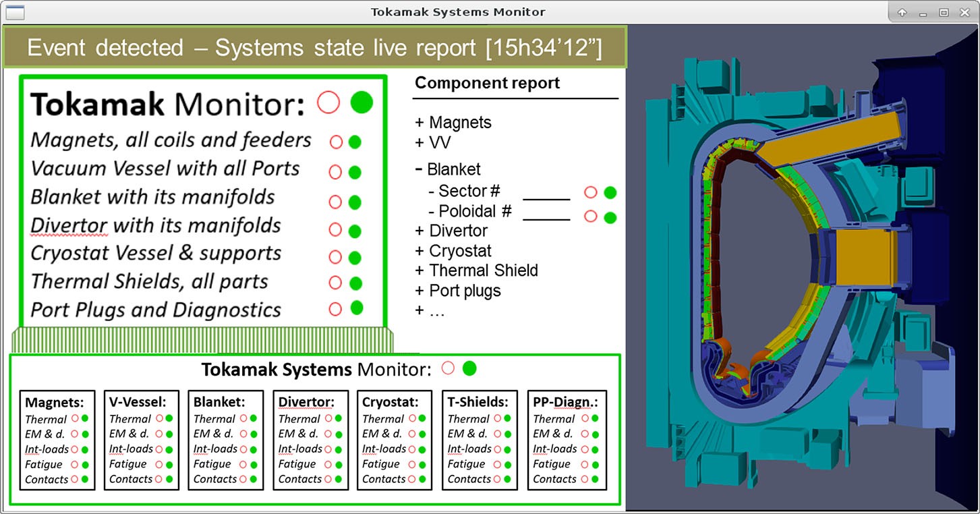980x514 pixels.
Task: Click Cryostat Thermal red ring
Action: pos(411,419)
